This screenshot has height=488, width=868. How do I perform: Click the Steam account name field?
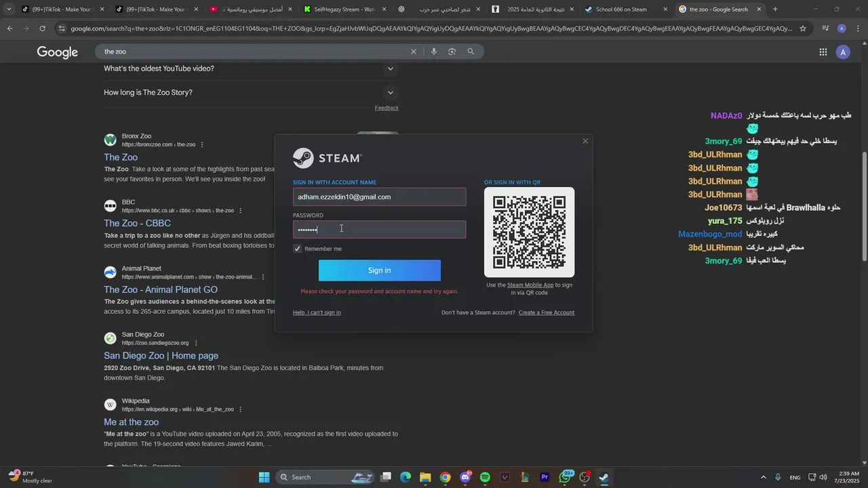[x=379, y=197]
